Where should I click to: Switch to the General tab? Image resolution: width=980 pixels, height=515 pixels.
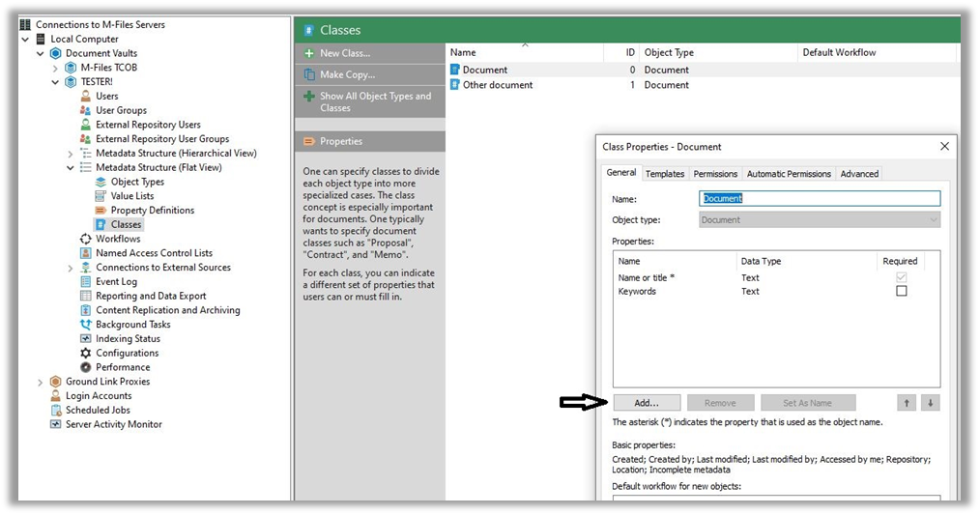[x=621, y=173]
